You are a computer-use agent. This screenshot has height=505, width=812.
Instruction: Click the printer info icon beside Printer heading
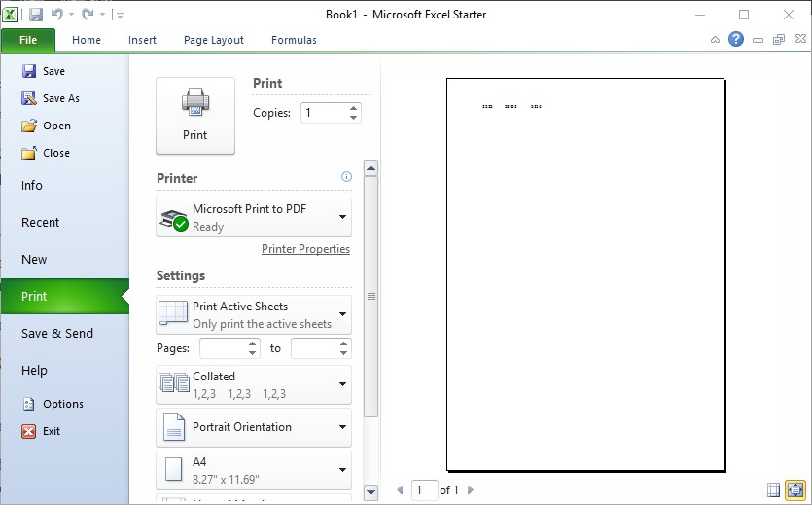tap(346, 177)
